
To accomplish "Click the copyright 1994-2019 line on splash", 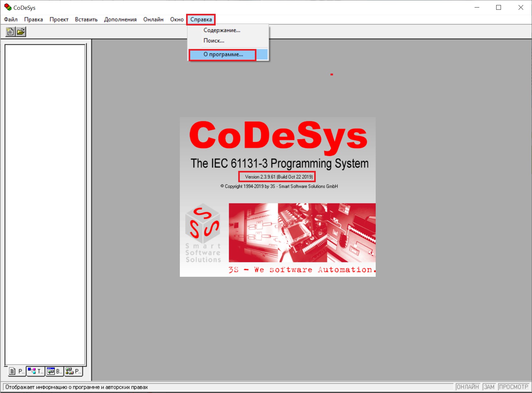I will (279, 186).
